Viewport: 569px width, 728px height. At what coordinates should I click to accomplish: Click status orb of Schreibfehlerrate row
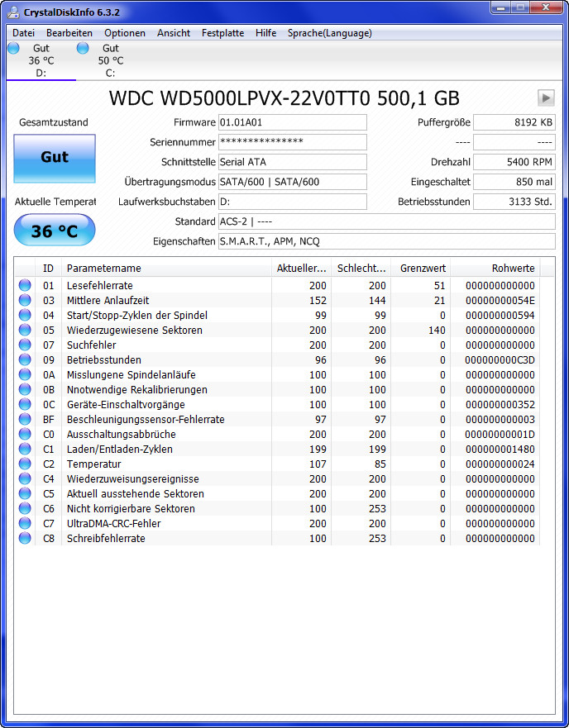click(25, 538)
